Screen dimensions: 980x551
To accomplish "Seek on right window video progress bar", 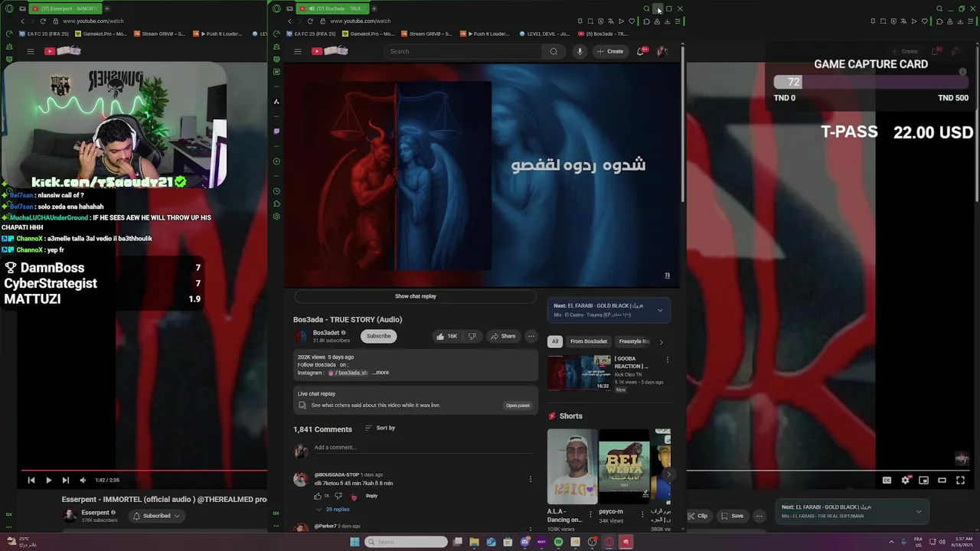I will coord(828,471).
